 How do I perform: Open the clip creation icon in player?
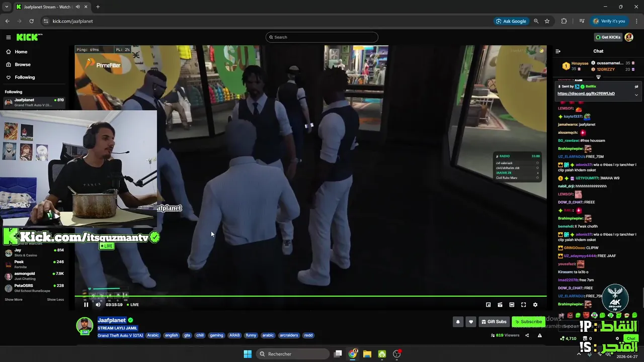click(500, 305)
